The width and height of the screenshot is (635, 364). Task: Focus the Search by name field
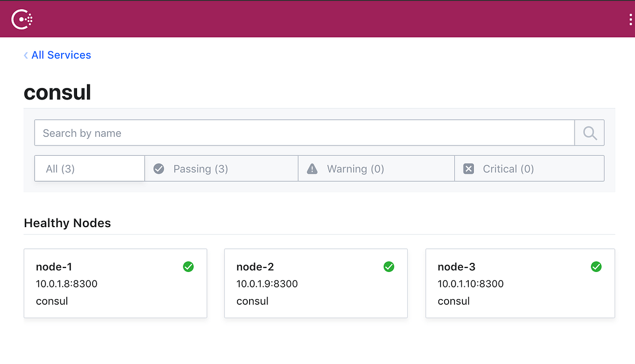coord(304,133)
